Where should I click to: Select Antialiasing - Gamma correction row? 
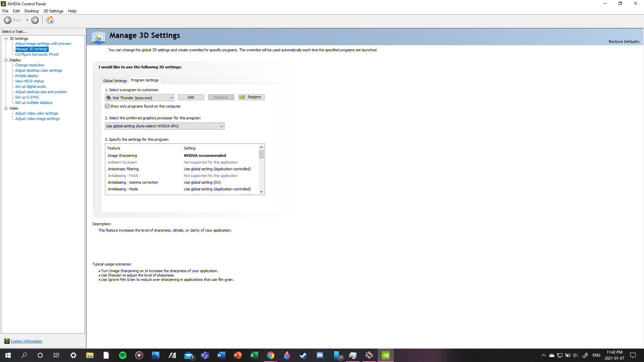182,182
